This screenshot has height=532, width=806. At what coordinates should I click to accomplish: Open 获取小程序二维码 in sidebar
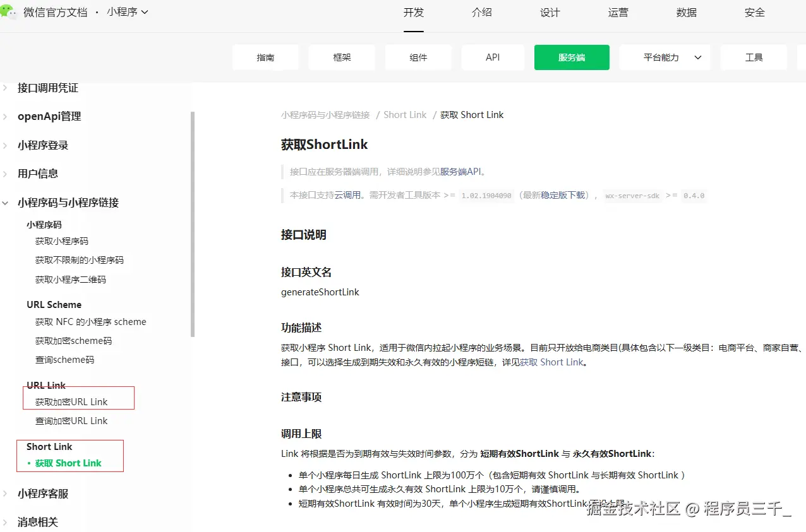click(71, 280)
